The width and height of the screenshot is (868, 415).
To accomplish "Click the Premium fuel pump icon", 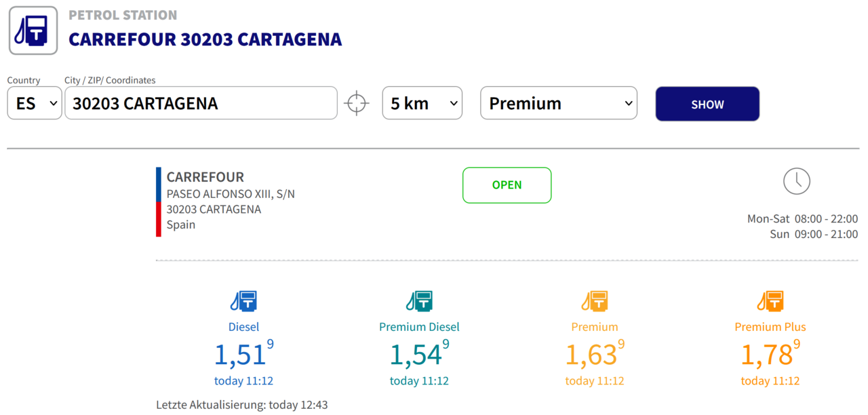I will 594,301.
